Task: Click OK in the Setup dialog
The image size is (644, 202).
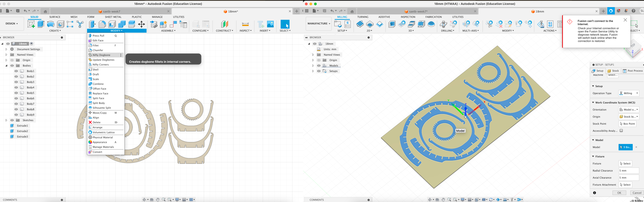Action: pos(619,193)
